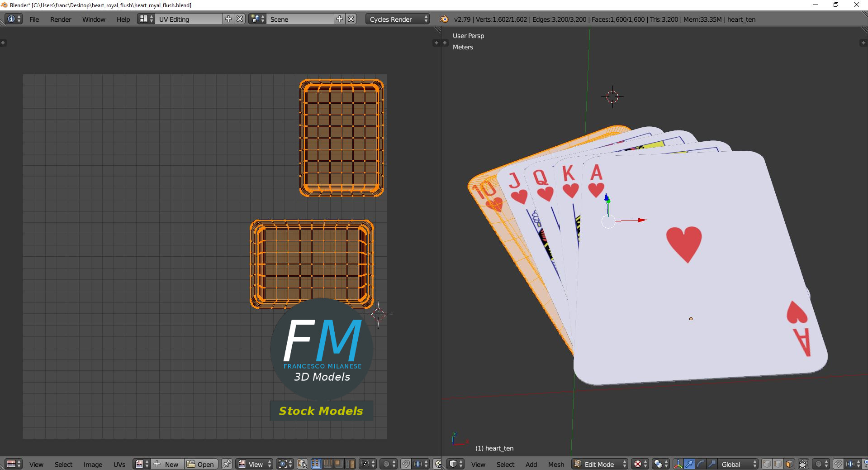The image size is (868, 470).
Task: Switch to mesh edge select mode
Action: coord(778,464)
